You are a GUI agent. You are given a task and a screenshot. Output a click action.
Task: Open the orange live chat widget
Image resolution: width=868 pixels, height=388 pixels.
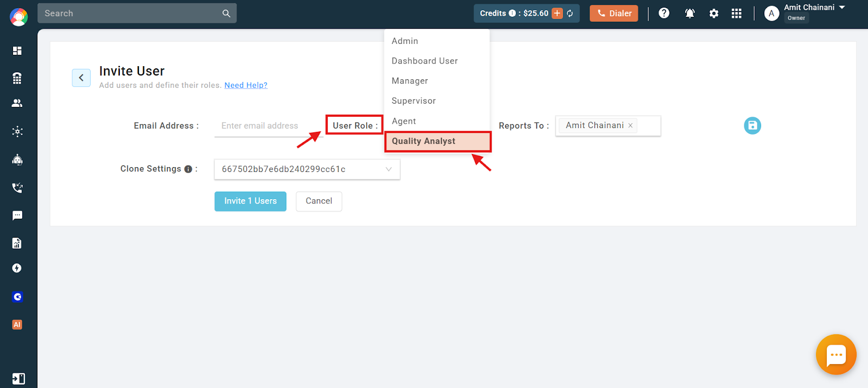[836, 354]
